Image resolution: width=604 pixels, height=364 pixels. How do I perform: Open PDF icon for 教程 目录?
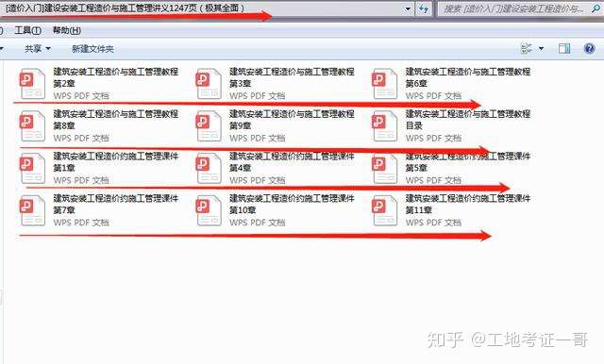click(x=384, y=125)
